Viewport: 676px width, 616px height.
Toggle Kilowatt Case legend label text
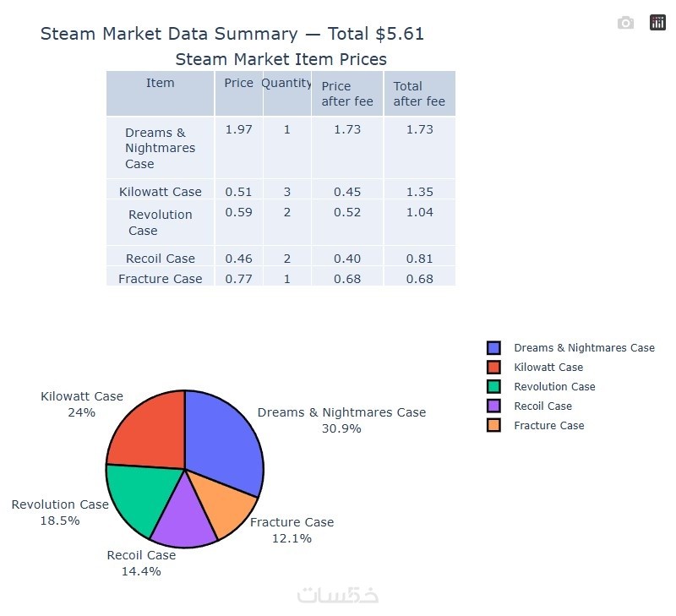pos(548,368)
